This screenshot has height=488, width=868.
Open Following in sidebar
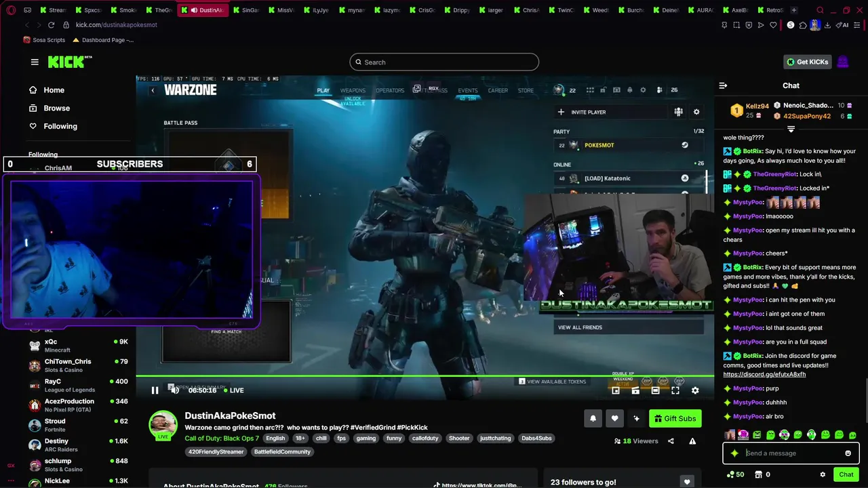[x=53, y=126]
